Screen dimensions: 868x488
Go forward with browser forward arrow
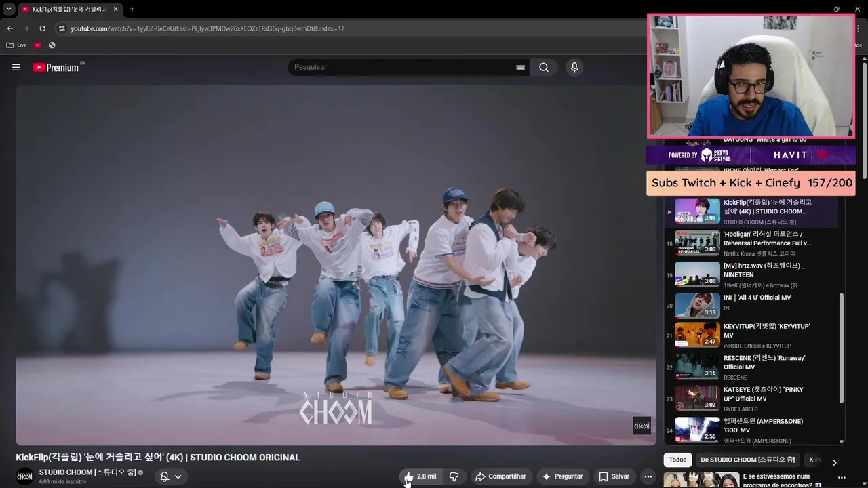pyautogui.click(x=26, y=28)
